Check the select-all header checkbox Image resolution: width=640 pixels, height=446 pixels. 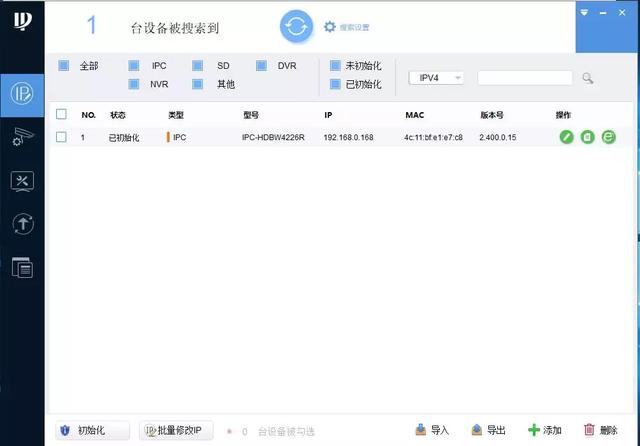click(x=61, y=114)
